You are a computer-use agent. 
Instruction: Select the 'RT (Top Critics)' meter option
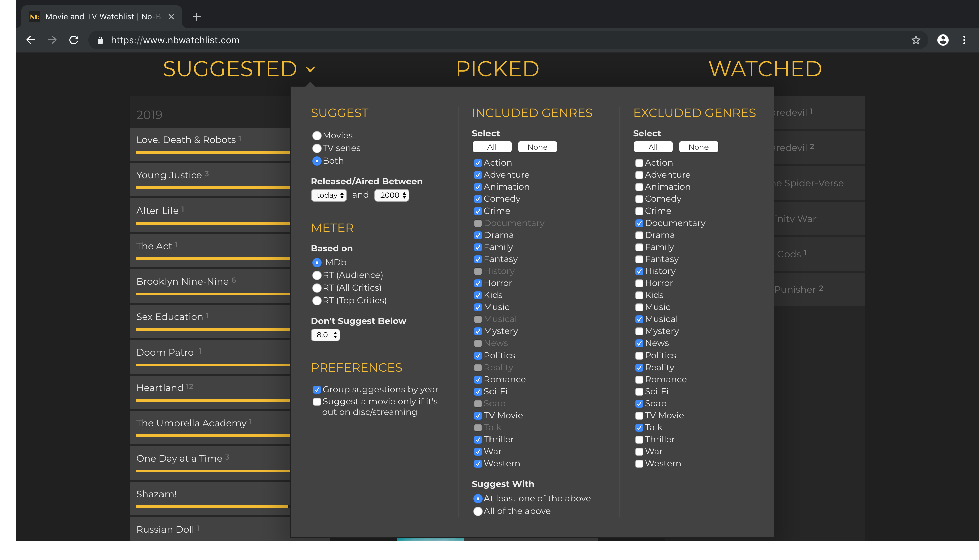317,301
